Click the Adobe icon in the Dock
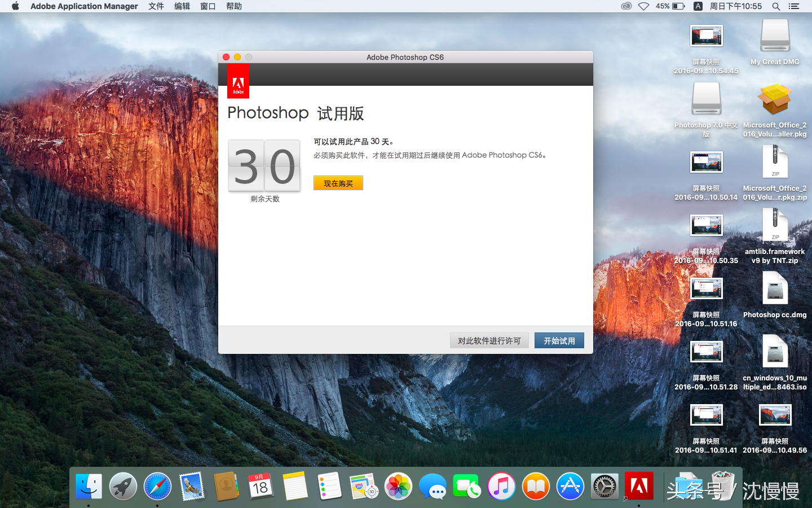Screen dimensions: 812x508 (639, 486)
